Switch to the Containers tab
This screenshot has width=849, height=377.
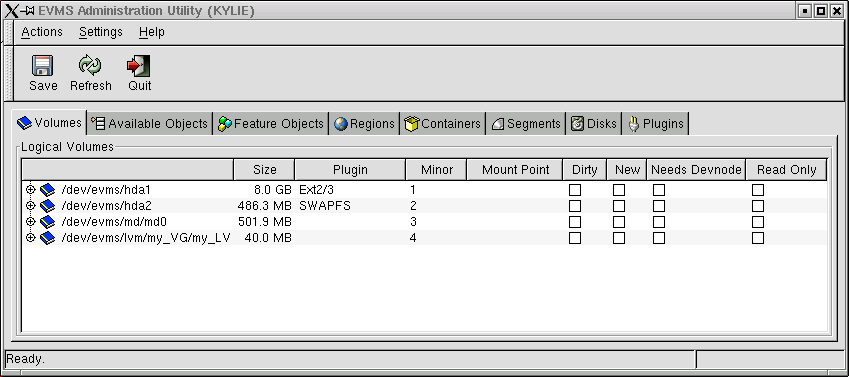click(442, 124)
